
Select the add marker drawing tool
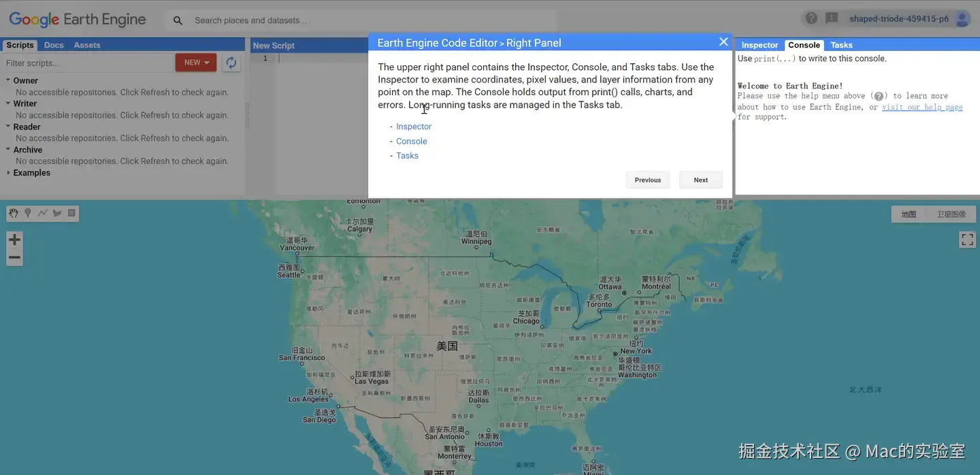pos(28,214)
